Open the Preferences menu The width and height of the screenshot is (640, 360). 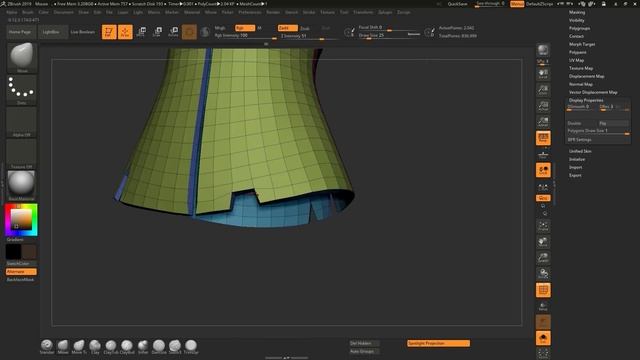coord(250,12)
